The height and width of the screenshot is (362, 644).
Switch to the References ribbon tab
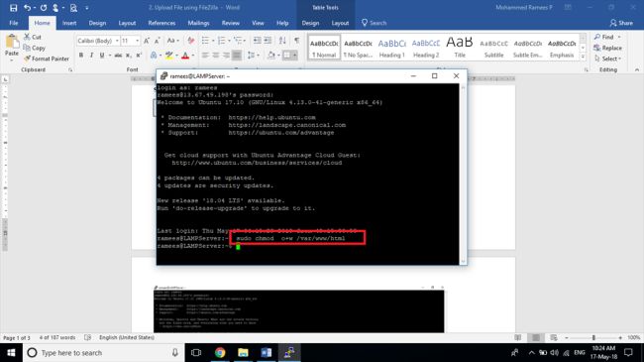point(161,23)
